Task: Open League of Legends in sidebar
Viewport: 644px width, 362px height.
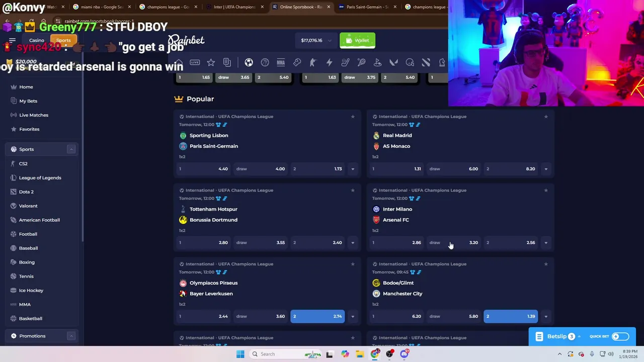Action: [41, 177]
